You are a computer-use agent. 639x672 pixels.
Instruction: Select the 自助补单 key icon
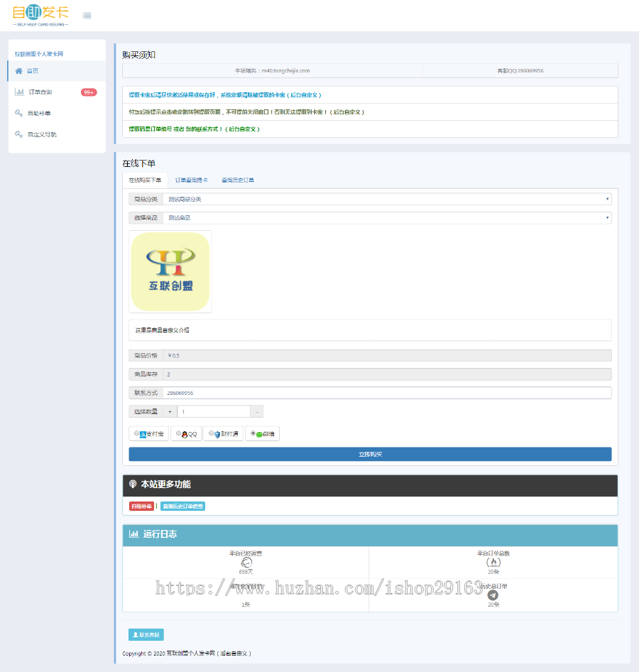pos(19,113)
